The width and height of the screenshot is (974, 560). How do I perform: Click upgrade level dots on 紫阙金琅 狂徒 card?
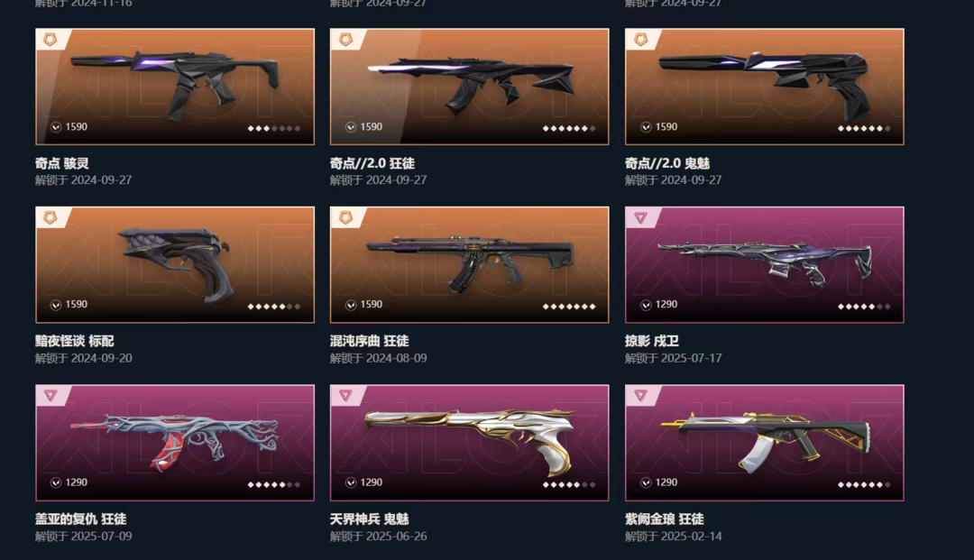(864, 485)
